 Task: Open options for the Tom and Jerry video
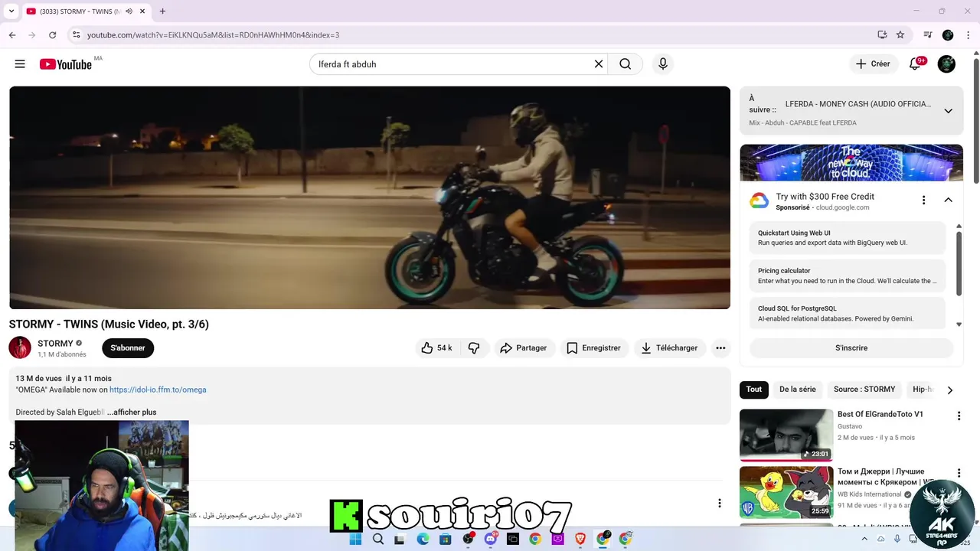coord(959,474)
